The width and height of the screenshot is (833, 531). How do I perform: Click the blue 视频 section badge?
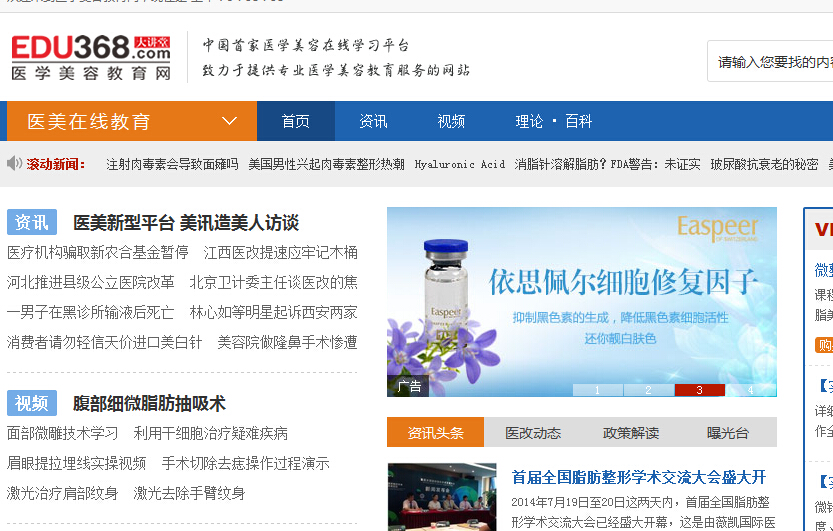point(32,403)
